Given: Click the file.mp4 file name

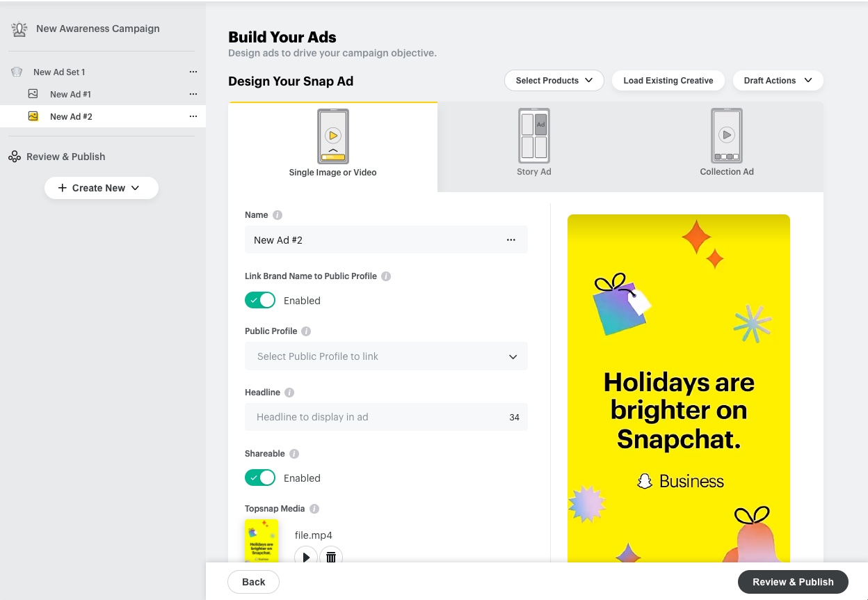Looking at the screenshot, I should click(314, 535).
